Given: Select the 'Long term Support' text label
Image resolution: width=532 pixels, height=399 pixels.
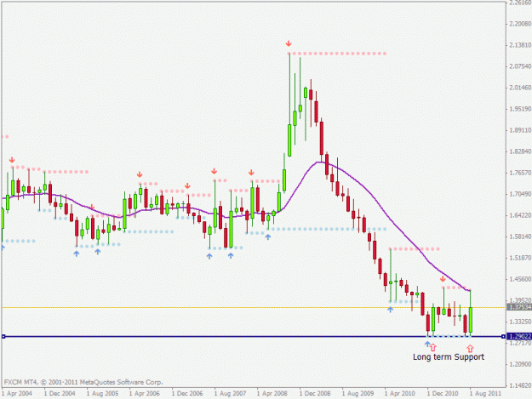Looking at the screenshot, I should pyautogui.click(x=449, y=357).
